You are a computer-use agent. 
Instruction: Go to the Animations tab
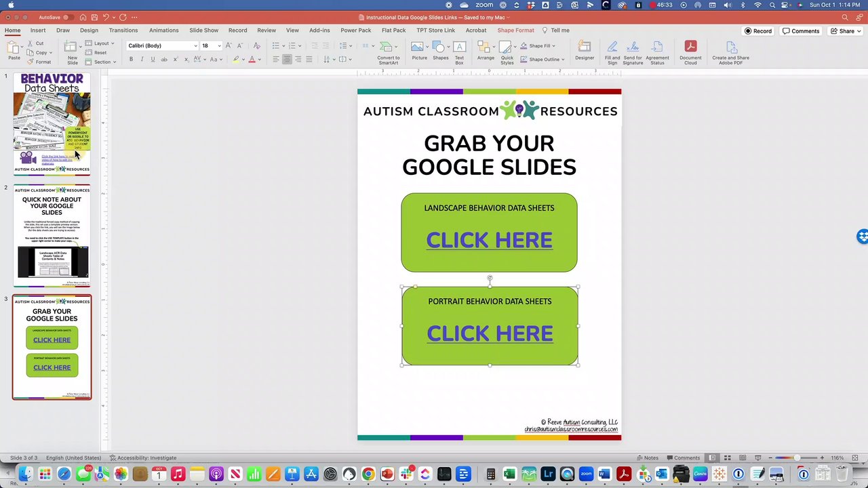164,30
